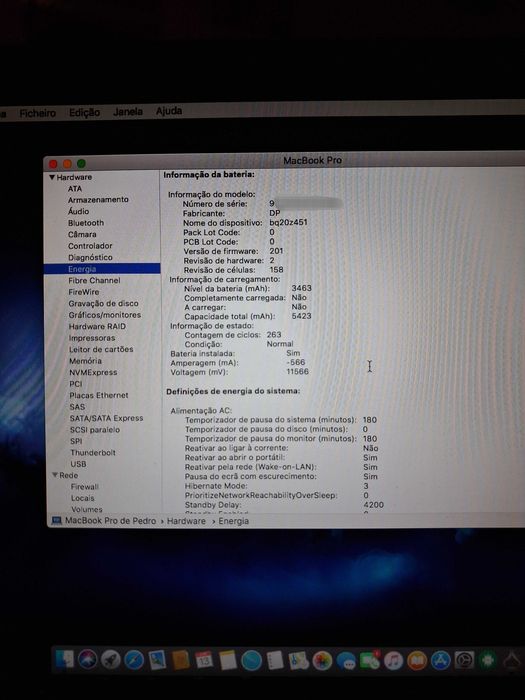Open iTunes music note icon
The image size is (525, 700).
(x=394, y=661)
